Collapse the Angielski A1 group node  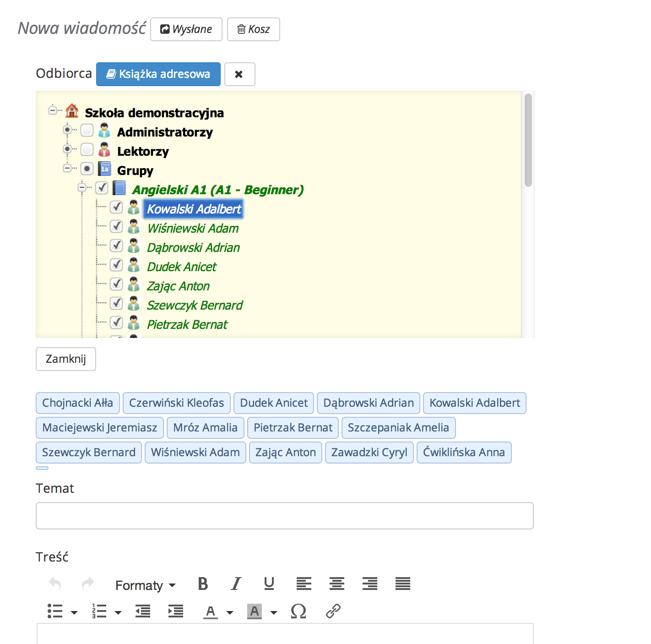(x=82, y=187)
